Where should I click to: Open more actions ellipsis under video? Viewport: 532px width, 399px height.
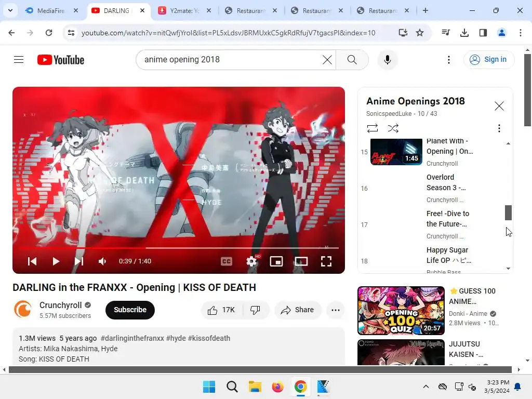click(335, 310)
